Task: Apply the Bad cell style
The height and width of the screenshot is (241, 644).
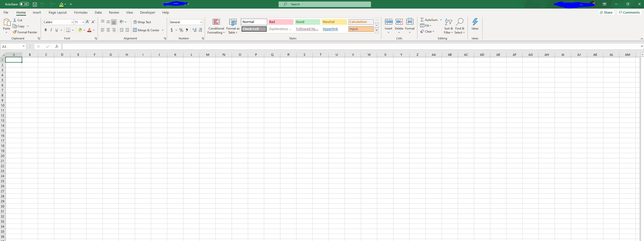Action: click(281, 22)
